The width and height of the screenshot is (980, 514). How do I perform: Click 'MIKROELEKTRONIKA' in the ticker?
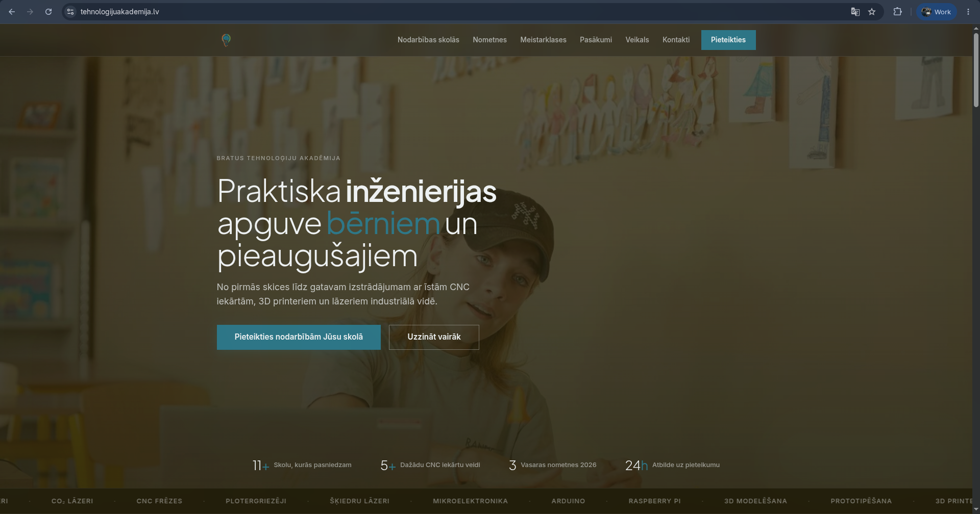click(x=470, y=501)
